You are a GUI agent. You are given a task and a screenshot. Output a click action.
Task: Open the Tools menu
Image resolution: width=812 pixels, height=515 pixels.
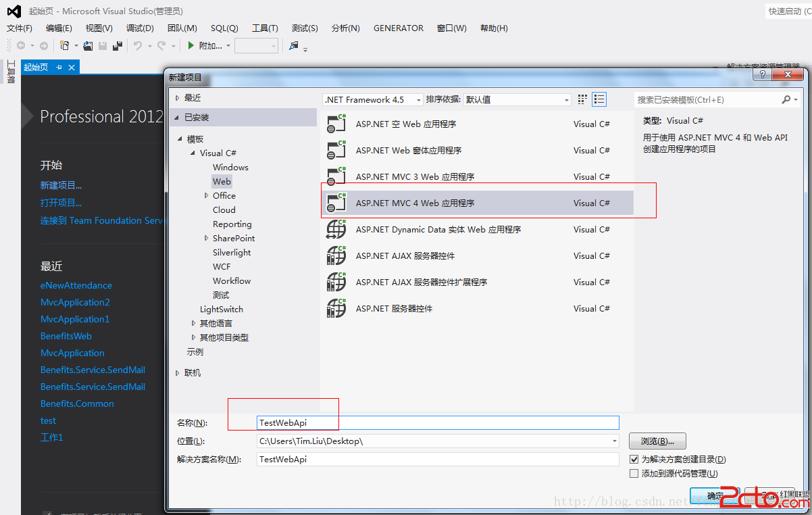click(x=265, y=28)
